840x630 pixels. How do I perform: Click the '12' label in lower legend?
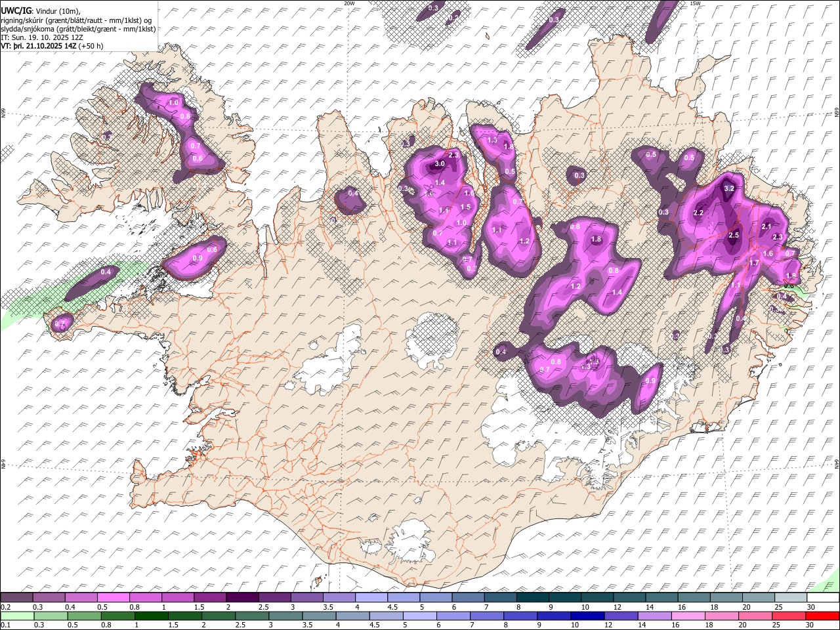(608, 625)
